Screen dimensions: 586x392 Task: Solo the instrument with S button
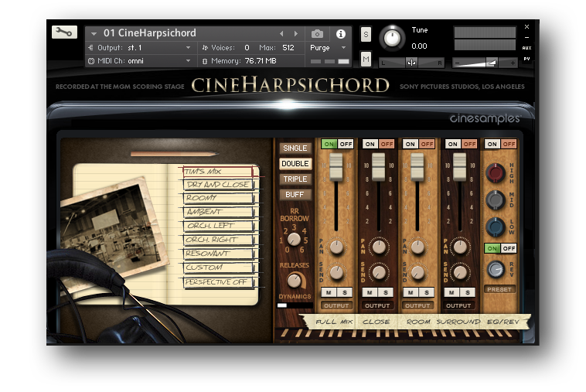366,35
